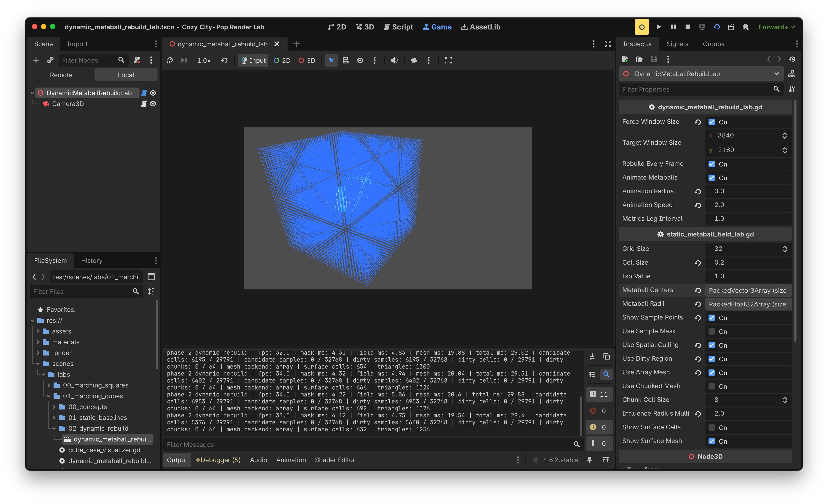Open the Animation bottom panel
This screenshot has height=504, width=828.
click(291, 460)
